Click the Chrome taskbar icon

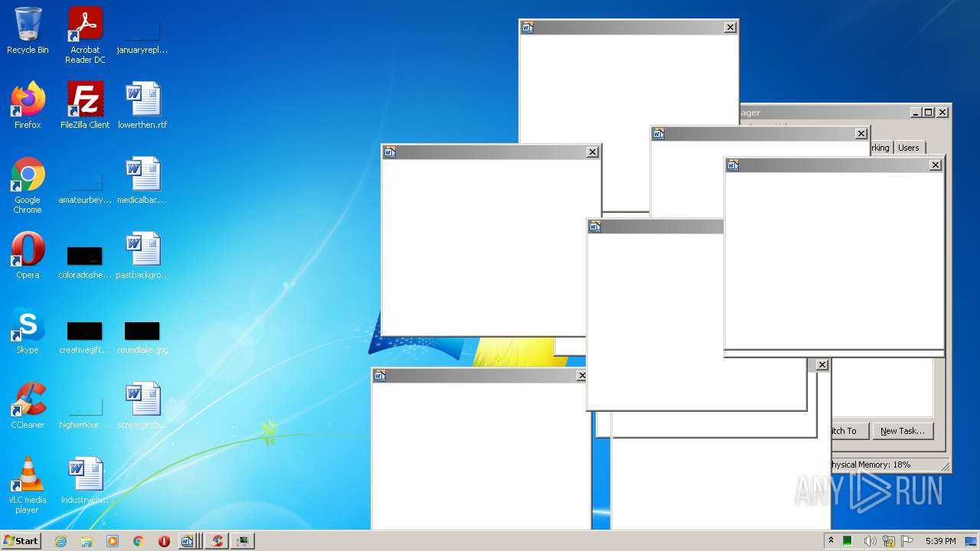pos(138,541)
